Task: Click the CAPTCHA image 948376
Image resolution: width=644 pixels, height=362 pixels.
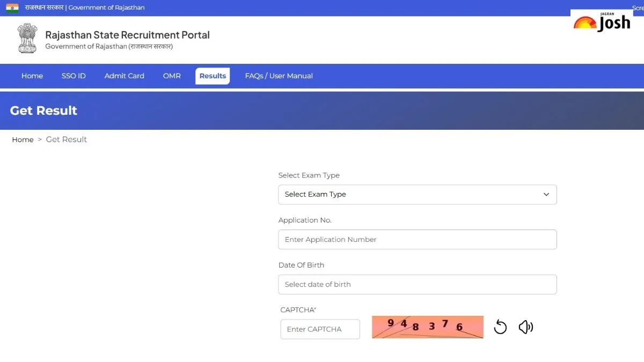Action: pyautogui.click(x=428, y=327)
